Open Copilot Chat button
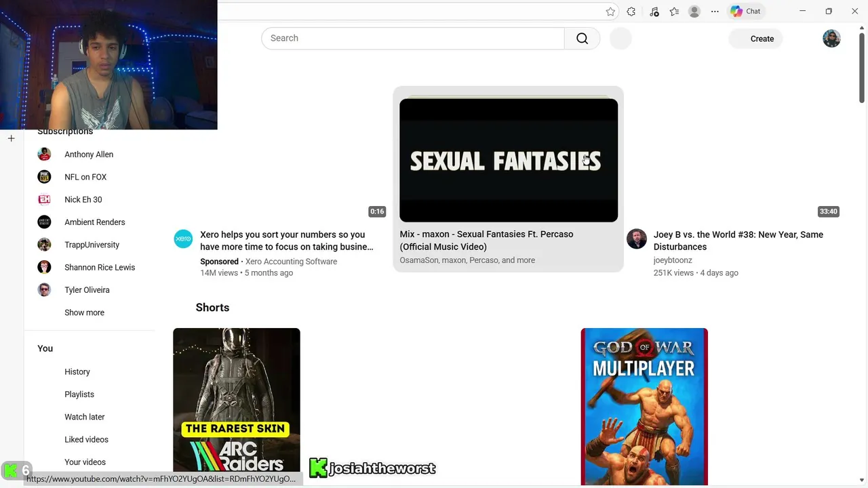Viewport: 868px width, 488px height. (745, 12)
